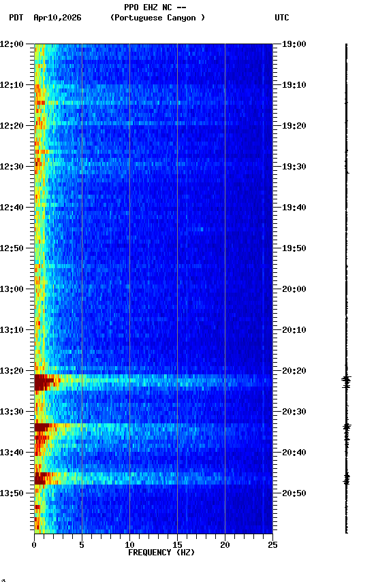376x588 pixels.
Task: Click the 'PDT' timezone label
Action: [16, 18]
